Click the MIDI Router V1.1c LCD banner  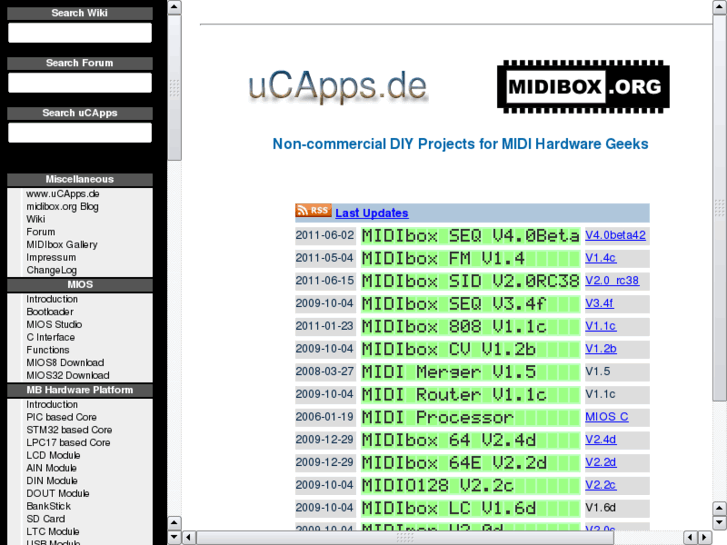coord(470,395)
